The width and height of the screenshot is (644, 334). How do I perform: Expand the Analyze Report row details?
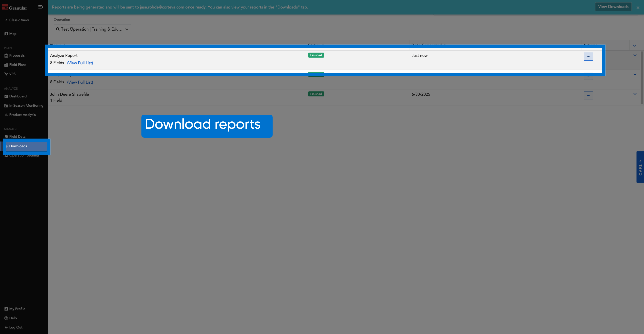click(634, 55)
